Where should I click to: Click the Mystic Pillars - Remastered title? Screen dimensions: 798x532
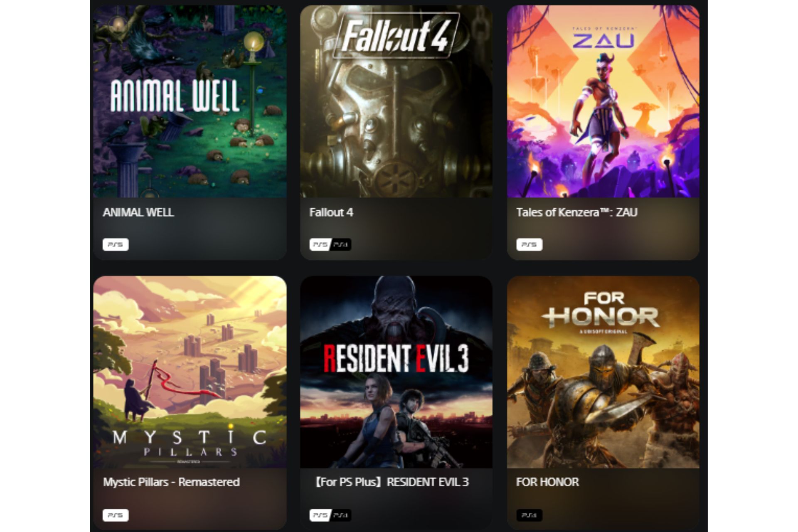[x=171, y=482]
